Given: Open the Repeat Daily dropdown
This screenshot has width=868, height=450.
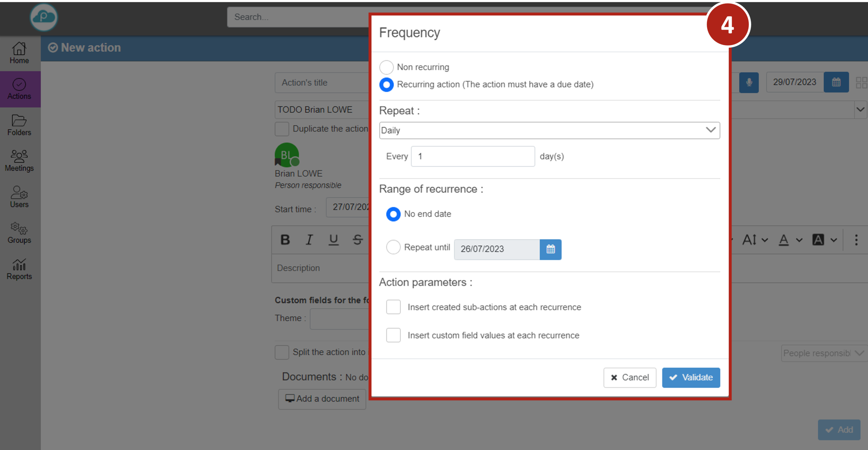Looking at the screenshot, I should coord(549,130).
